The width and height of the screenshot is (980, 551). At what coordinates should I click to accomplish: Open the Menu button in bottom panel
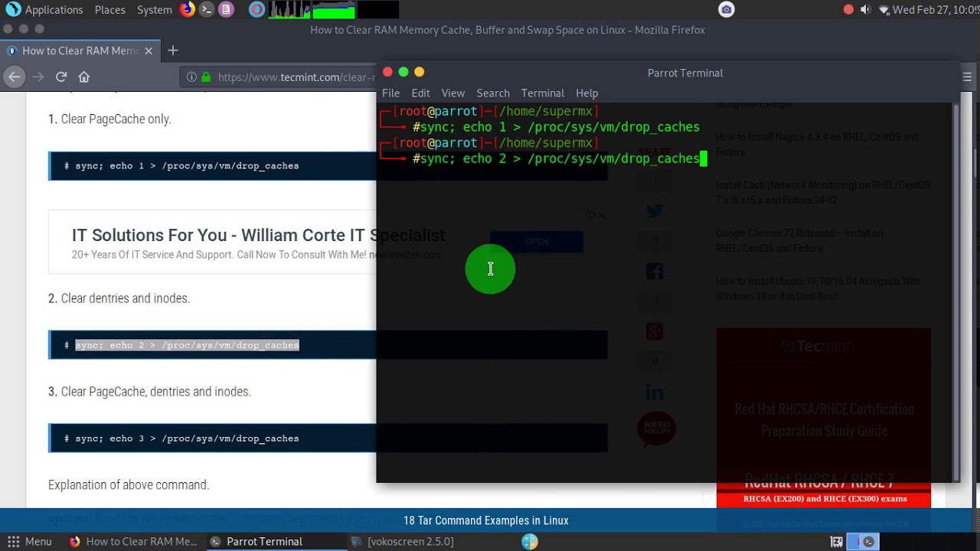tap(29, 541)
